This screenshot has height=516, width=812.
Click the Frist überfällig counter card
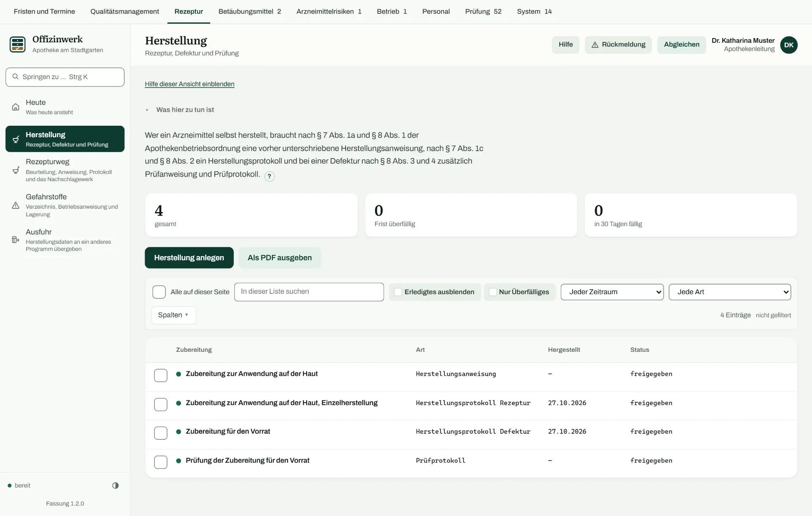click(x=471, y=215)
